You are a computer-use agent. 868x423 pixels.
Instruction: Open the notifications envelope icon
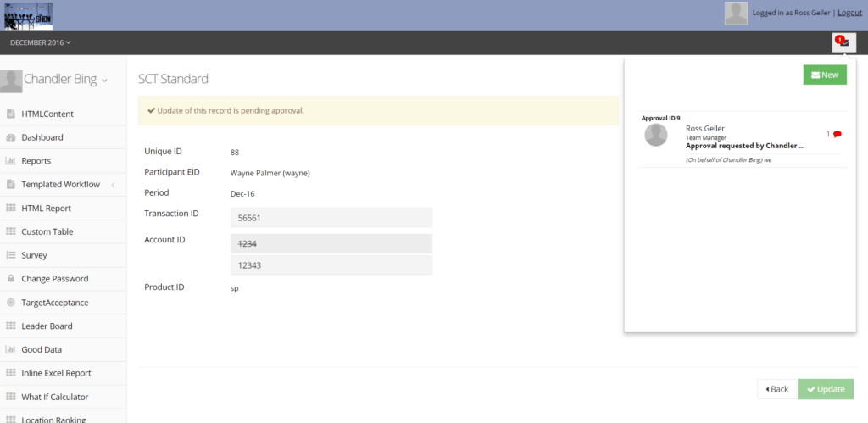(843, 42)
